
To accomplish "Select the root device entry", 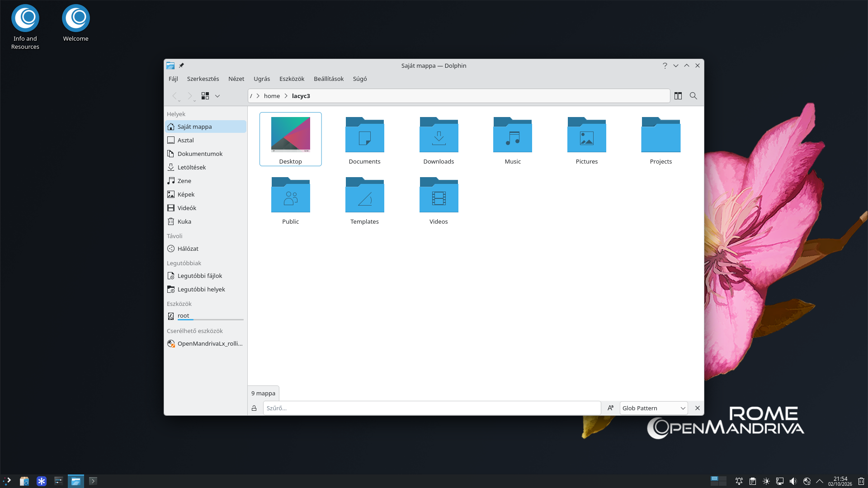I will [x=206, y=316].
